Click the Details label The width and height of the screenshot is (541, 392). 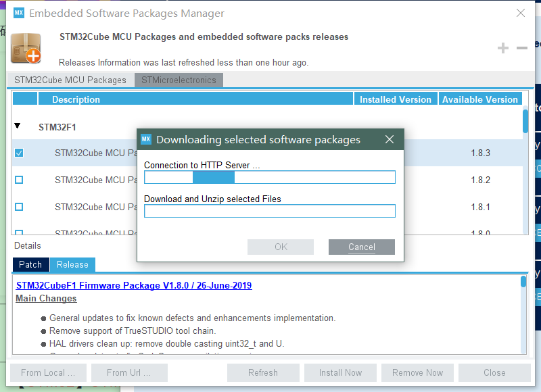28,245
